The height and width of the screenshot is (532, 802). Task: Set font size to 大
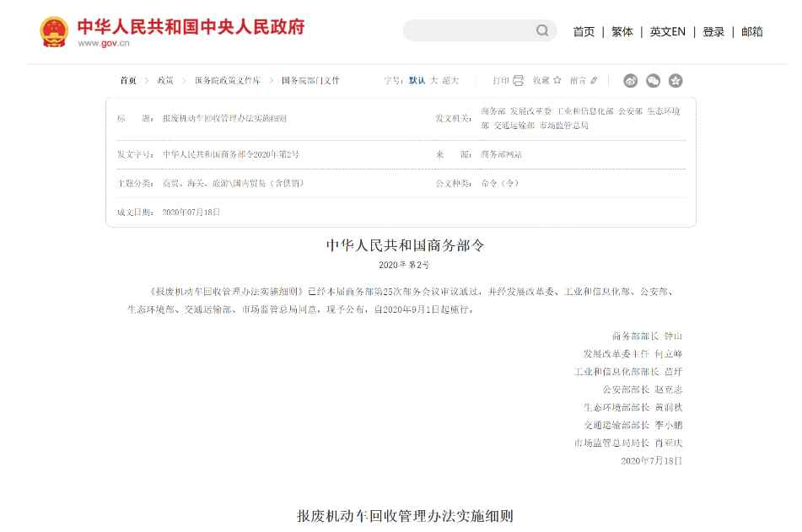click(x=433, y=81)
